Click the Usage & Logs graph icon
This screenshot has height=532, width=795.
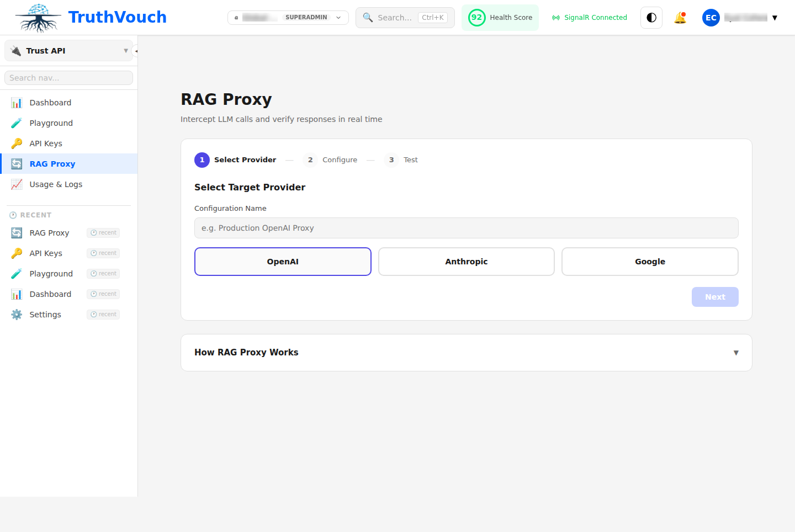16,184
